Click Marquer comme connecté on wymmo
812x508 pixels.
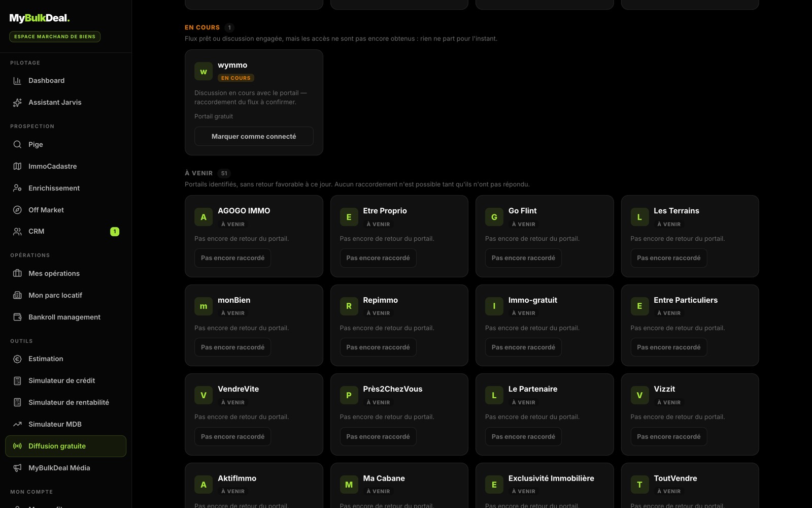tap(254, 137)
